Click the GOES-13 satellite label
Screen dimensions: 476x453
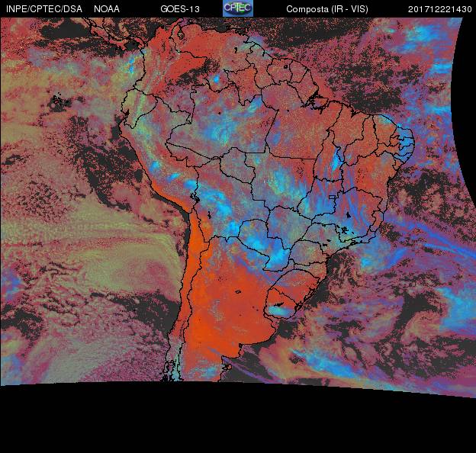click(x=180, y=9)
